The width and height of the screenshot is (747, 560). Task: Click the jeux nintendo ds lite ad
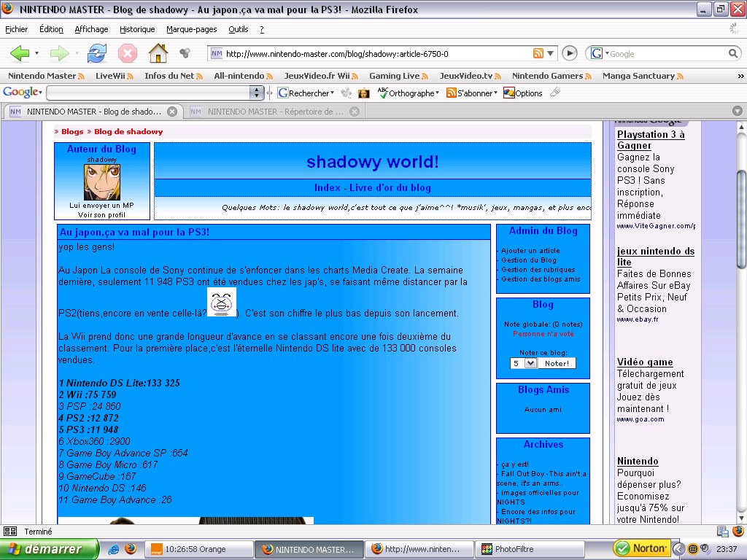(x=656, y=257)
